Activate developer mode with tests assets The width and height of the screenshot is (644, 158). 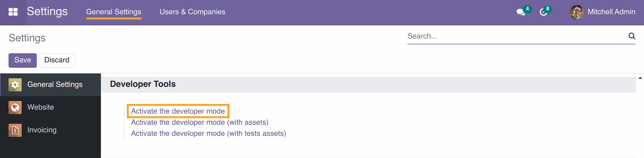point(209,133)
